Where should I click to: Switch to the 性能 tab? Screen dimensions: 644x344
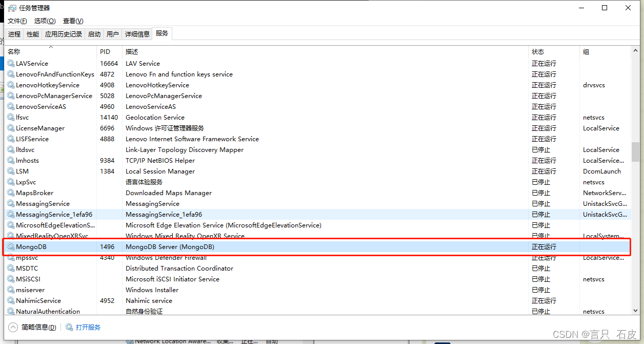[x=33, y=34]
